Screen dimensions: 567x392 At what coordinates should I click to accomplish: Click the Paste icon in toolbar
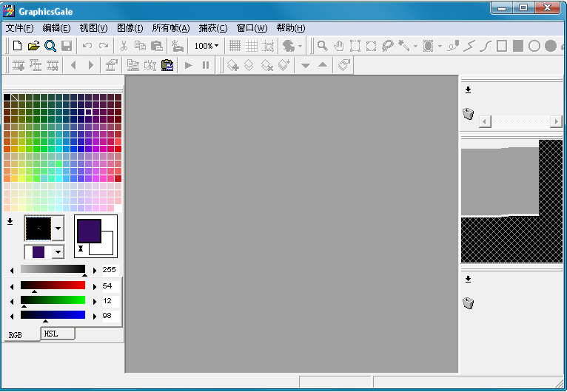click(157, 46)
